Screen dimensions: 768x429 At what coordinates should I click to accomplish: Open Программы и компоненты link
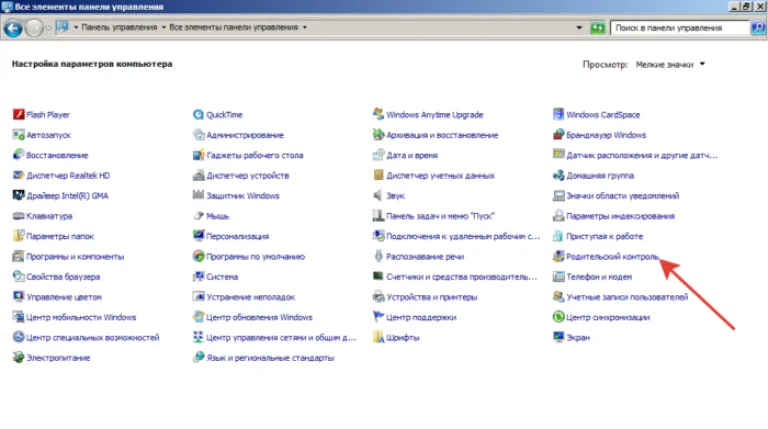(75, 256)
